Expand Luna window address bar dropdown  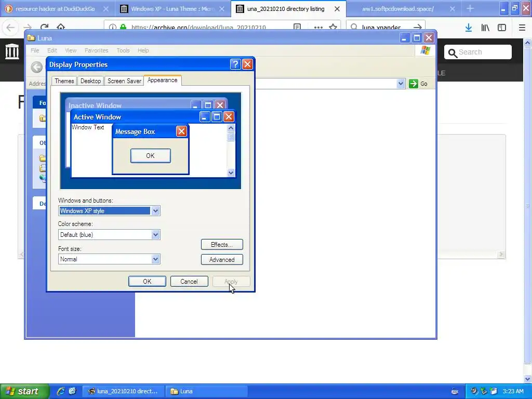pyautogui.click(x=401, y=84)
